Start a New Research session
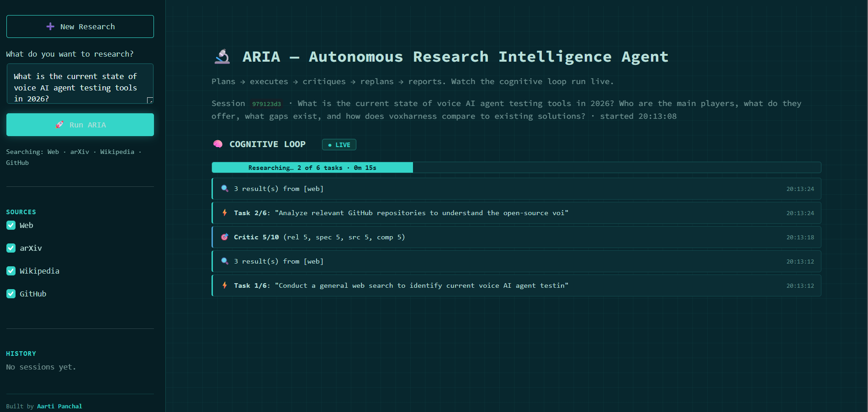 [80, 26]
